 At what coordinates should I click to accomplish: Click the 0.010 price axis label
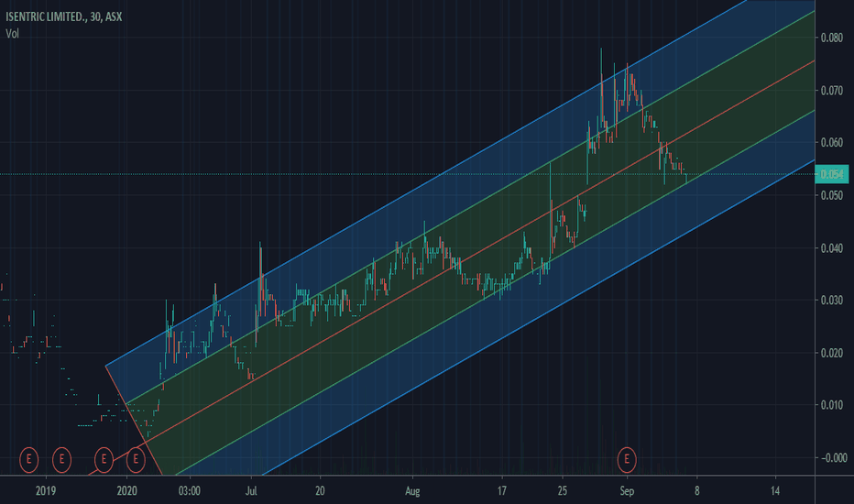(832, 405)
